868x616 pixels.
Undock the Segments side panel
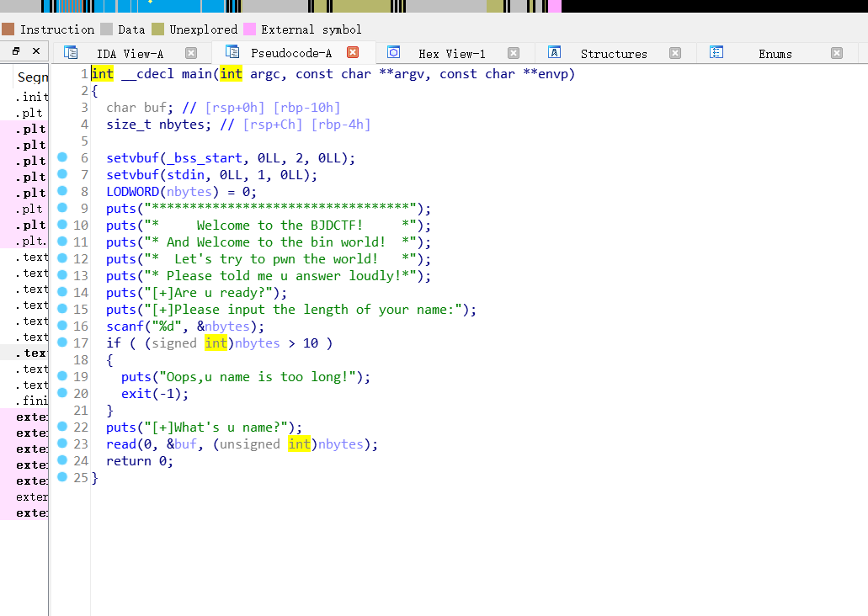point(16,51)
